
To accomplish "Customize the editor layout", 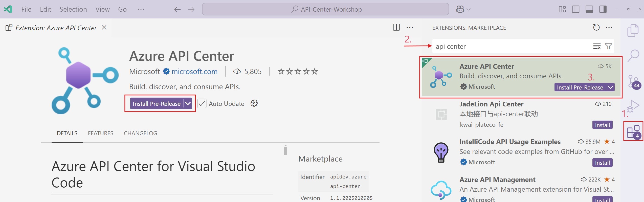I will pos(562,9).
